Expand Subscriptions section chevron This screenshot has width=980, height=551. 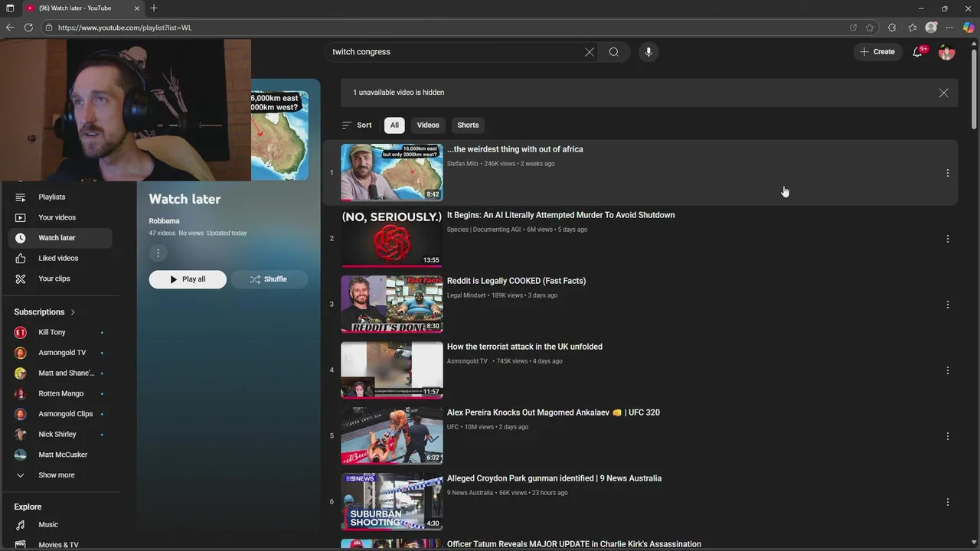(73, 312)
